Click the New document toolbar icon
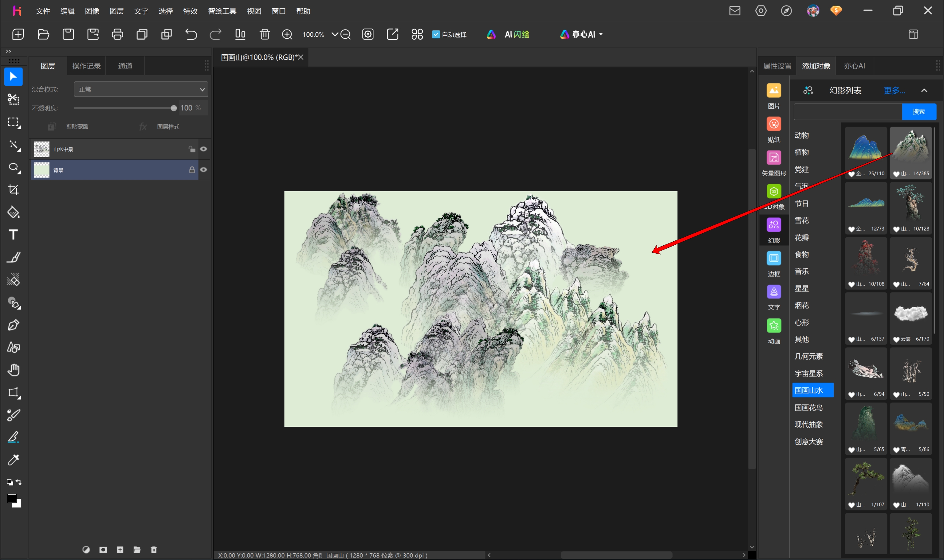Viewport: 944px width, 560px height. 18,34
